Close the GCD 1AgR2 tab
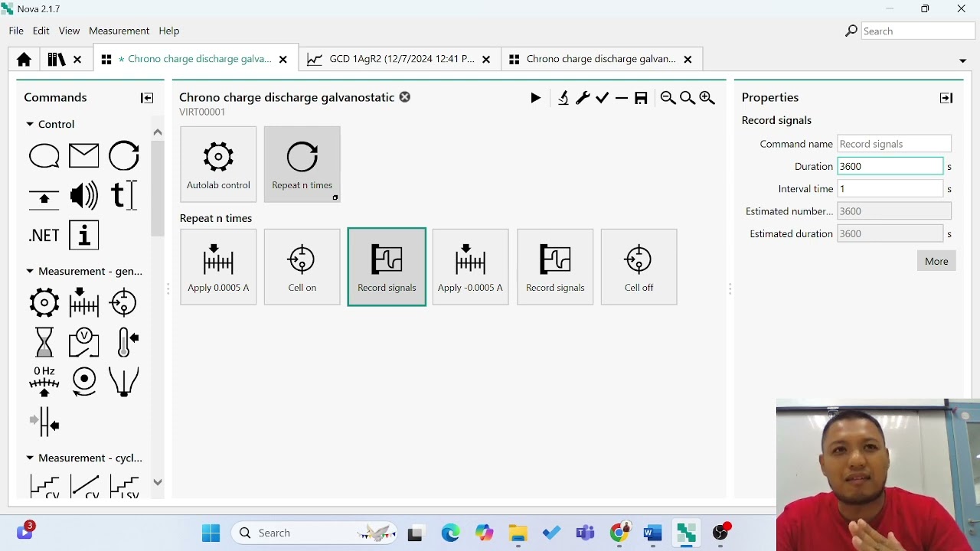Screen dimensions: 980x551 coord(486,59)
